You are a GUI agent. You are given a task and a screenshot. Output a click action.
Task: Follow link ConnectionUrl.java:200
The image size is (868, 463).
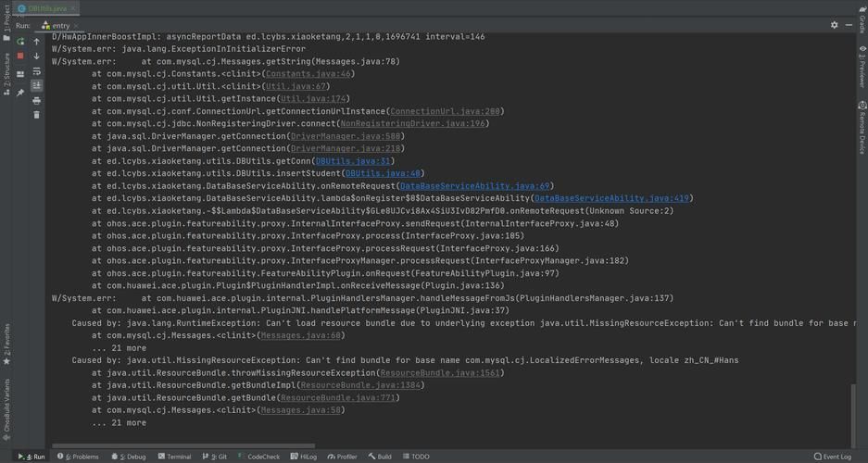coord(445,110)
